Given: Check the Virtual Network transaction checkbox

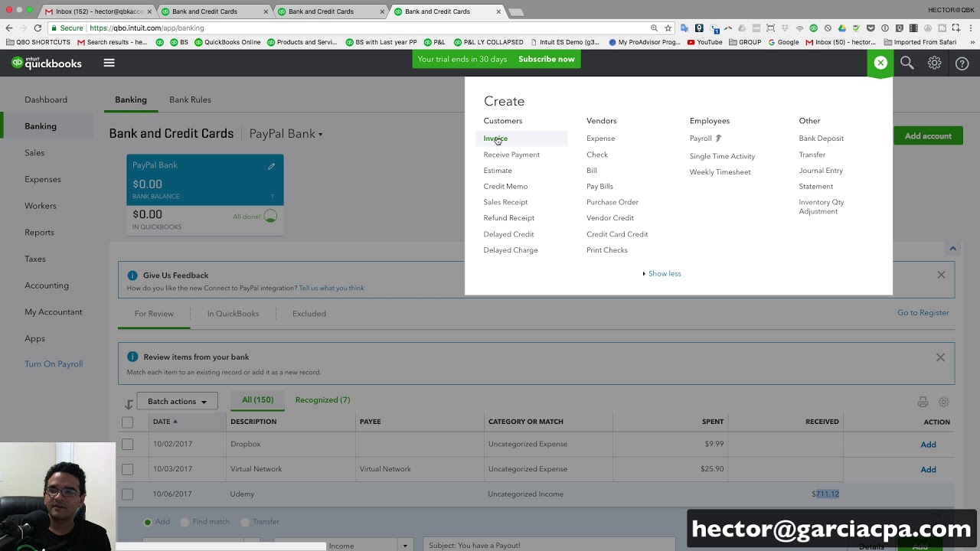Looking at the screenshot, I should [128, 469].
